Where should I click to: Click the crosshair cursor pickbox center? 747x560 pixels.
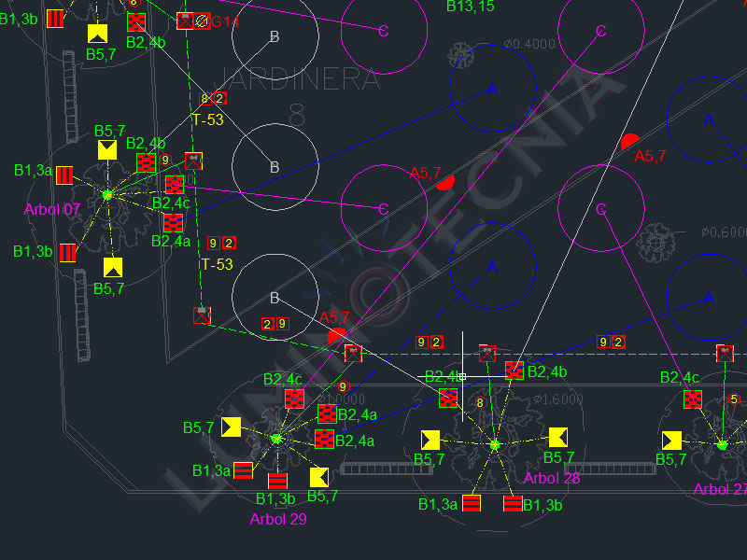pyautogui.click(x=462, y=376)
